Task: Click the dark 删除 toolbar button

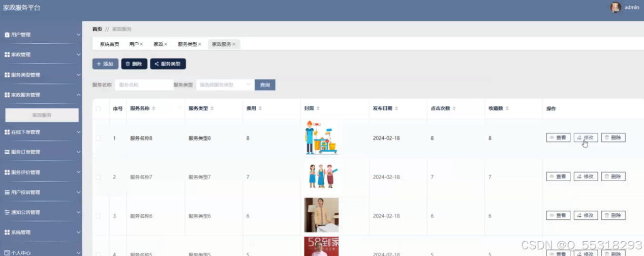Action: 134,64
